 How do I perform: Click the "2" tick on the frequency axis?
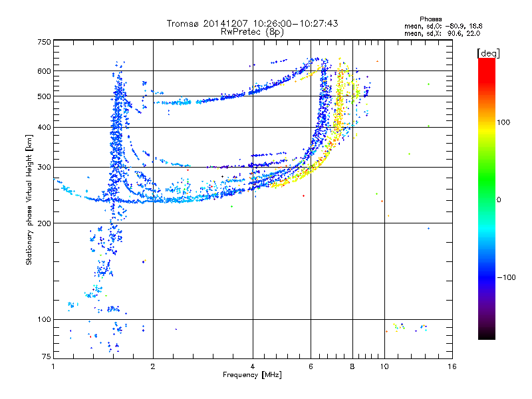pos(153,366)
